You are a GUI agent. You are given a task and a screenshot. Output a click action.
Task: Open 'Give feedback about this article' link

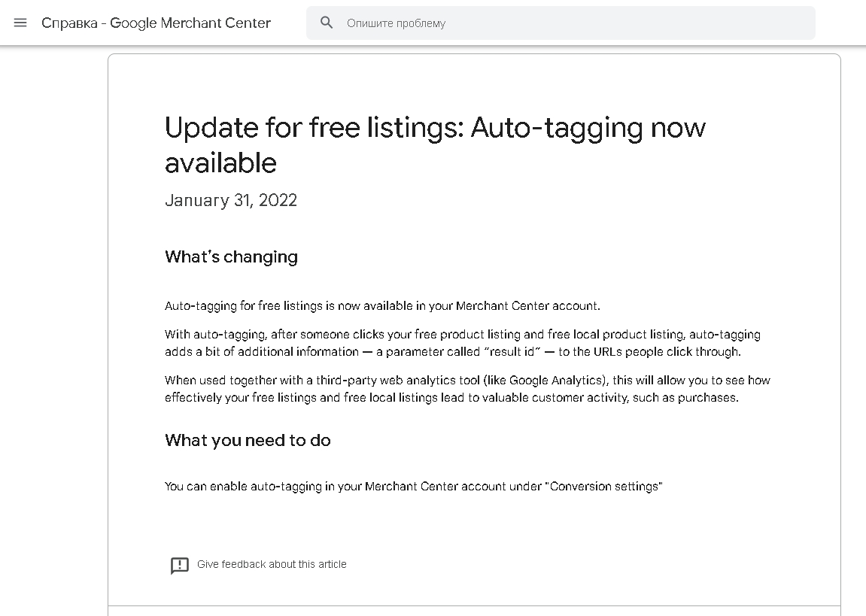(272, 564)
